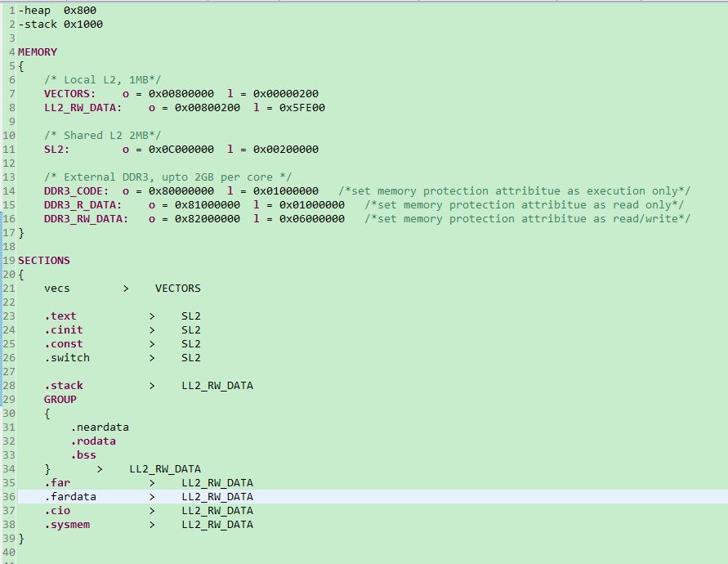Click the .neardata entry
Image resolution: width=728 pixels, height=564 pixels.
click(100, 427)
